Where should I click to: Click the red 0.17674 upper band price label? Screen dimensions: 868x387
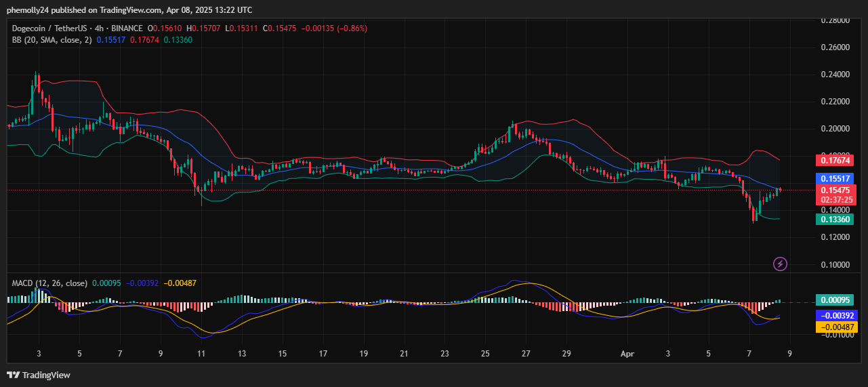click(833, 161)
